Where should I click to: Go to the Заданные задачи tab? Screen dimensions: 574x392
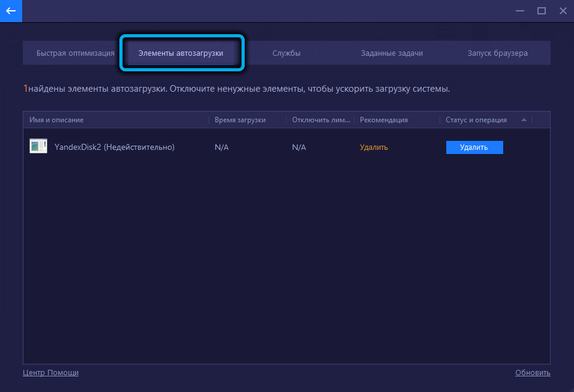(392, 53)
